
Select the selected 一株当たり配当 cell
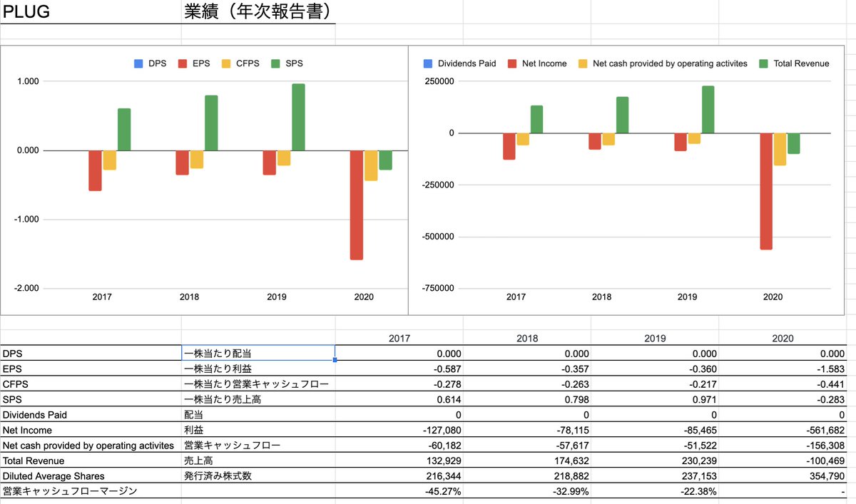pos(258,353)
